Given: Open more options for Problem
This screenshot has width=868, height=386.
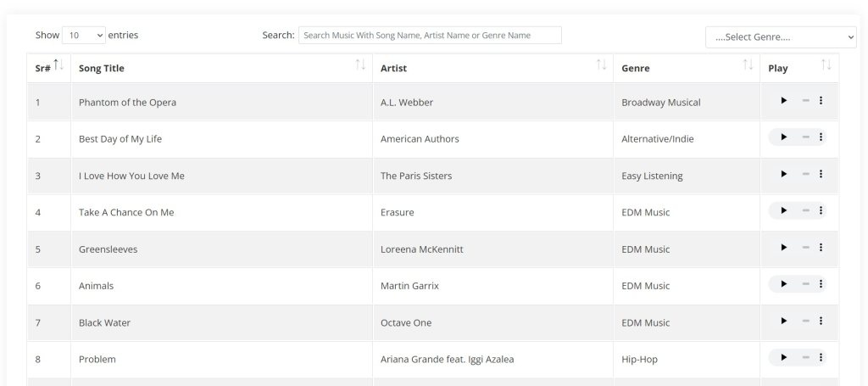Looking at the screenshot, I should coord(821,357).
